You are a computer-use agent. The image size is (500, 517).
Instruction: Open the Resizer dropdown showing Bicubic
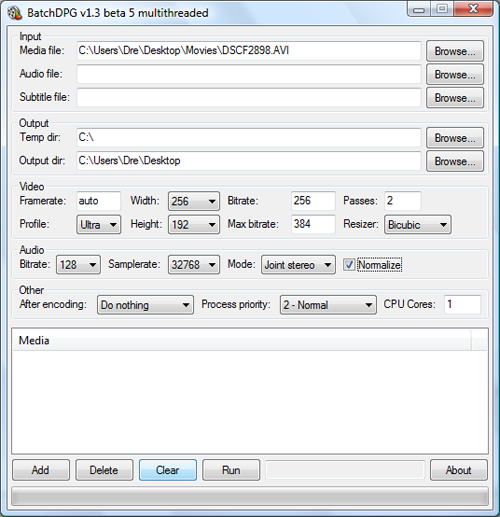[x=418, y=224]
